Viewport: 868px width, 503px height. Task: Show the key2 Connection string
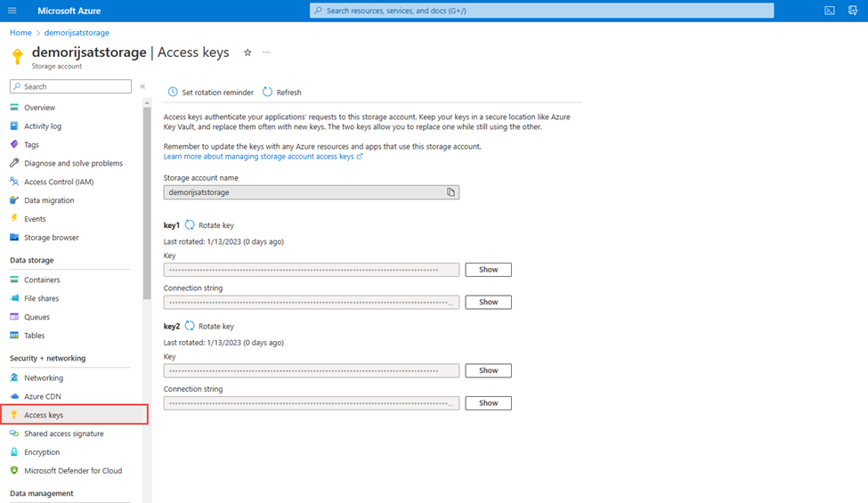point(488,403)
